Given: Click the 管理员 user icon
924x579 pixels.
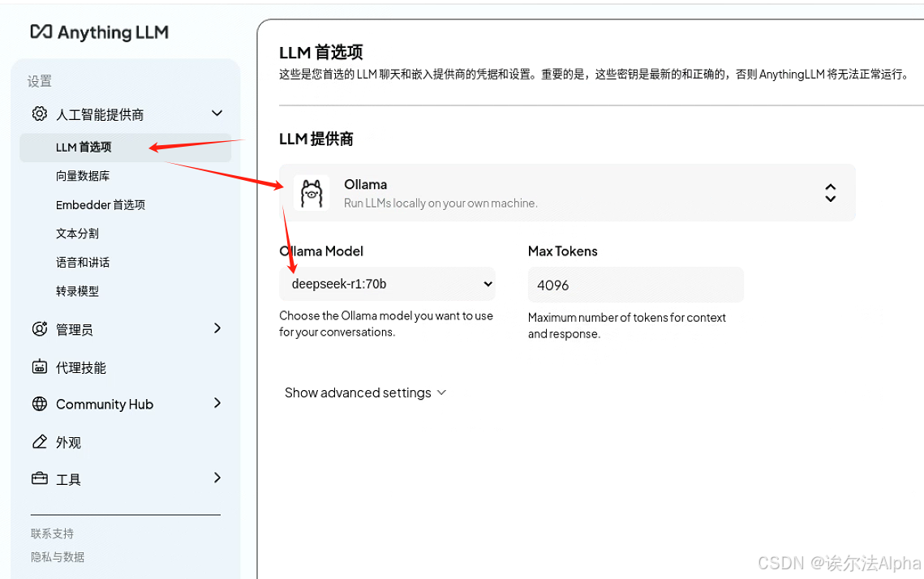Looking at the screenshot, I should point(40,328).
